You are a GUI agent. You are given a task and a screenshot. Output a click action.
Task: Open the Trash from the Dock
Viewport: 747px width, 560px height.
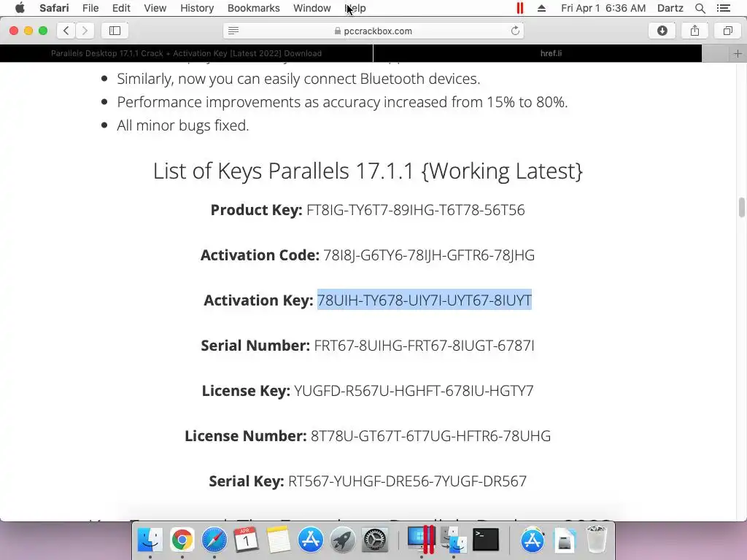click(x=596, y=540)
